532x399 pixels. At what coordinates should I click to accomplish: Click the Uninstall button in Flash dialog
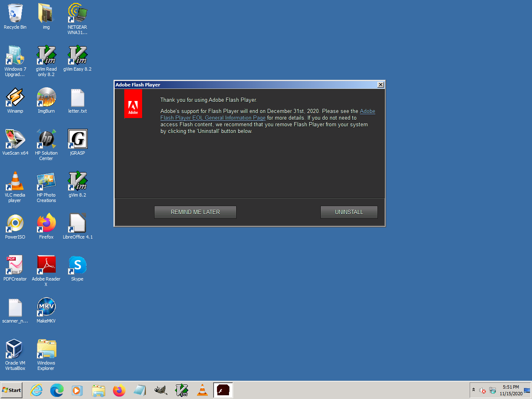[x=349, y=212]
